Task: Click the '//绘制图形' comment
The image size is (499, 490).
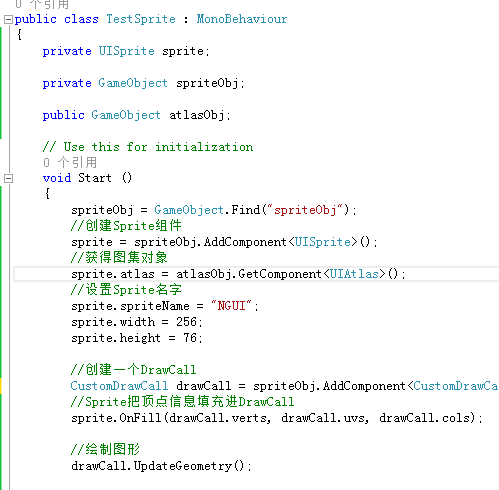Action: click(105, 449)
